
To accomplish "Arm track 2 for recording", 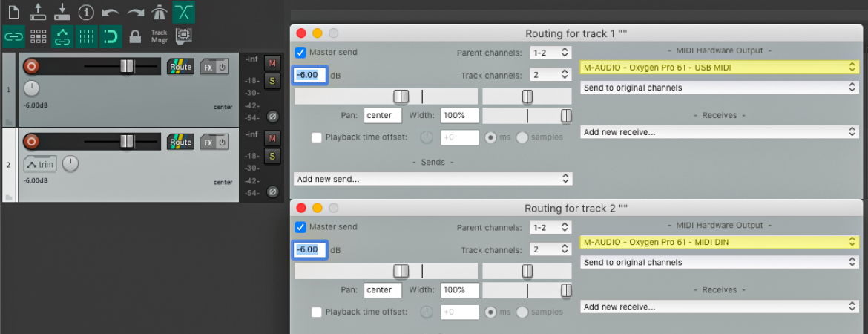I will 32,142.
